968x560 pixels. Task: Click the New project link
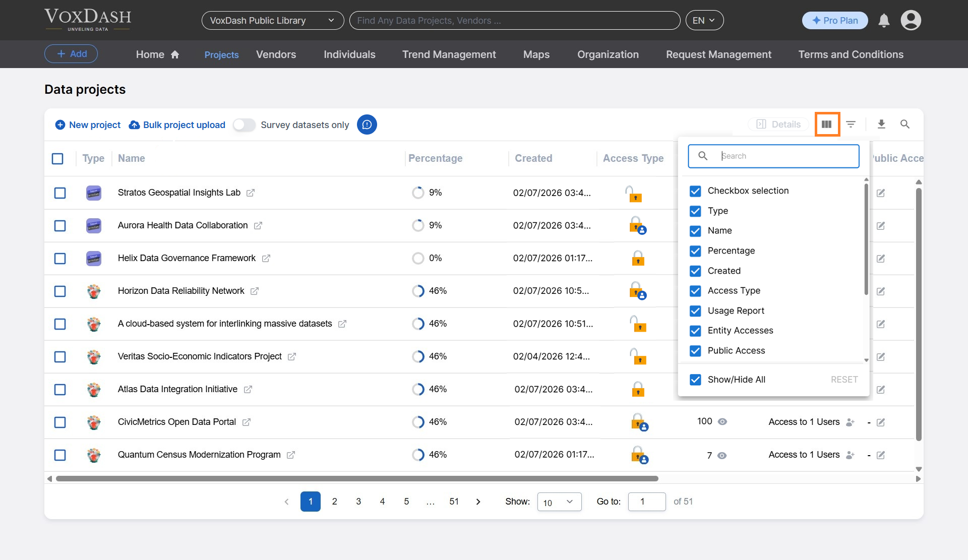click(x=94, y=125)
